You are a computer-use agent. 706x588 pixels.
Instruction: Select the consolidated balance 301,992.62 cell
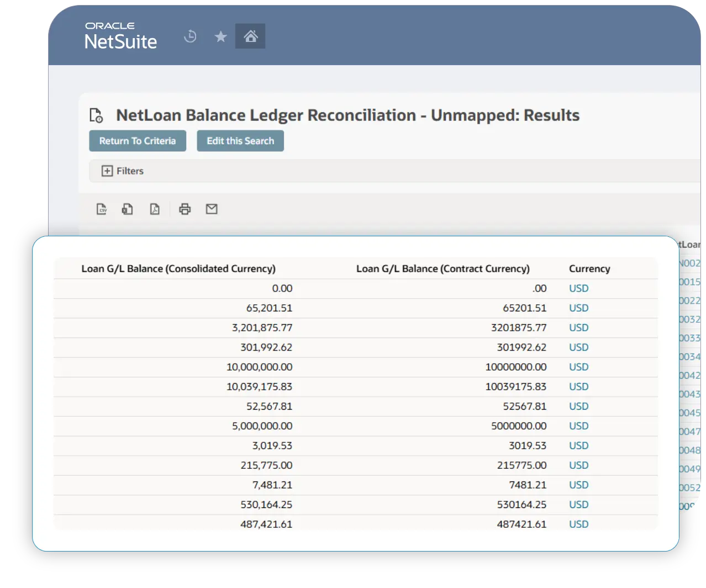coord(266,347)
